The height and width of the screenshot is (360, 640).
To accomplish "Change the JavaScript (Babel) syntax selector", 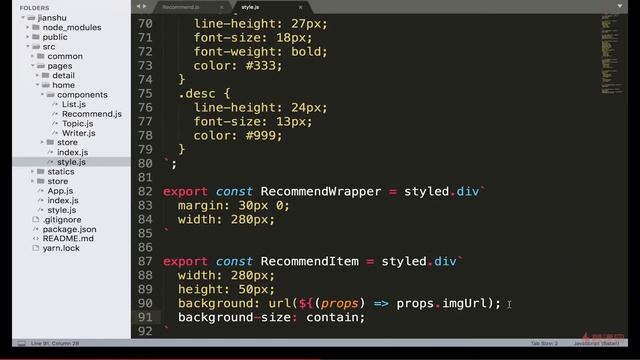I will coord(596,343).
